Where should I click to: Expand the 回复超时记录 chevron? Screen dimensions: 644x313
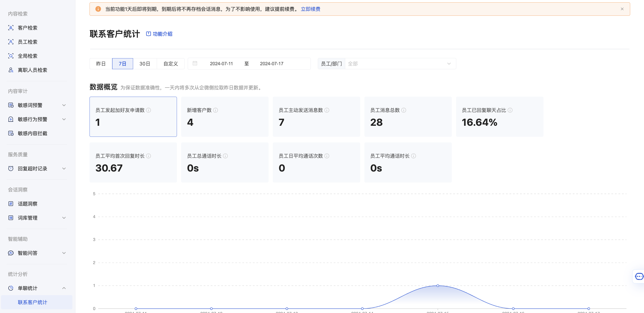pyautogui.click(x=64, y=168)
